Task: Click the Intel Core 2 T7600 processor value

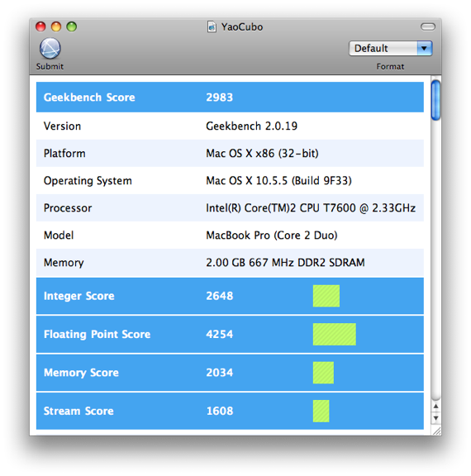Action: point(311,208)
